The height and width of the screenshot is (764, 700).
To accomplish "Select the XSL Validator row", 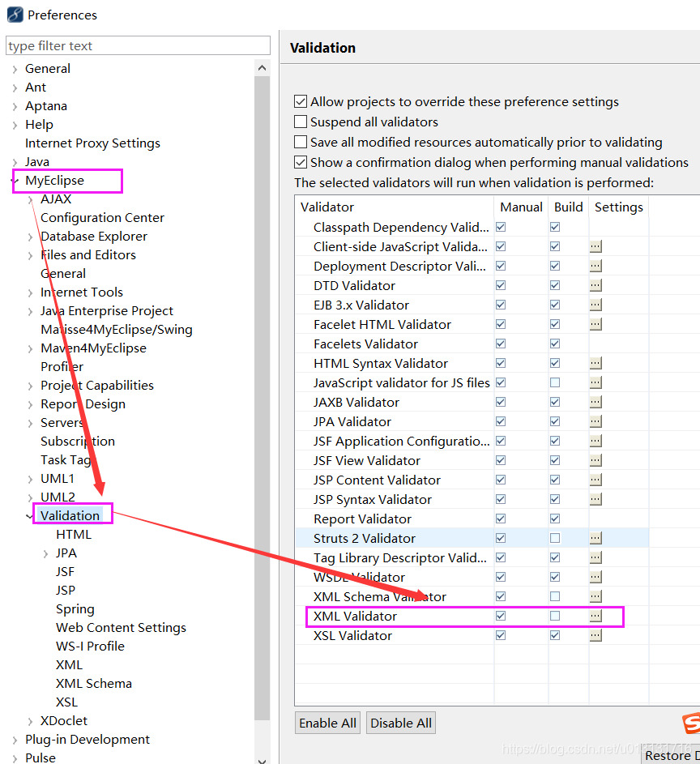I will click(472, 635).
